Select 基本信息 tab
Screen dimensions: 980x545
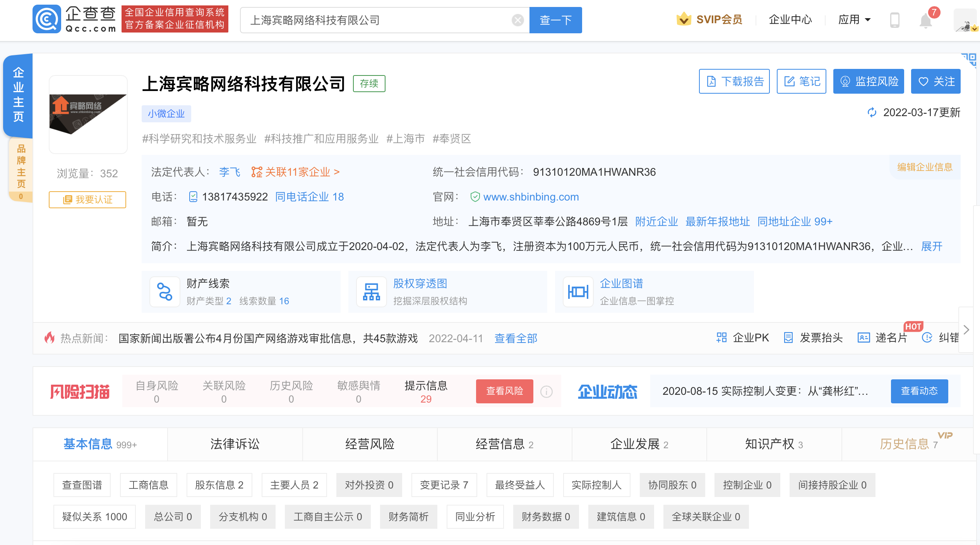[100, 444]
